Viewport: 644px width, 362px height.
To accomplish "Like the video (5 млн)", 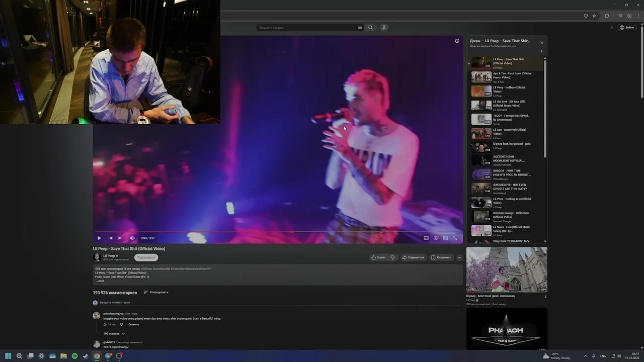I will 378,257.
